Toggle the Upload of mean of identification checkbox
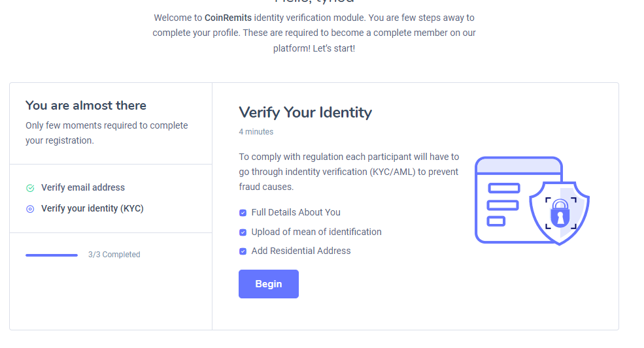 [243, 232]
